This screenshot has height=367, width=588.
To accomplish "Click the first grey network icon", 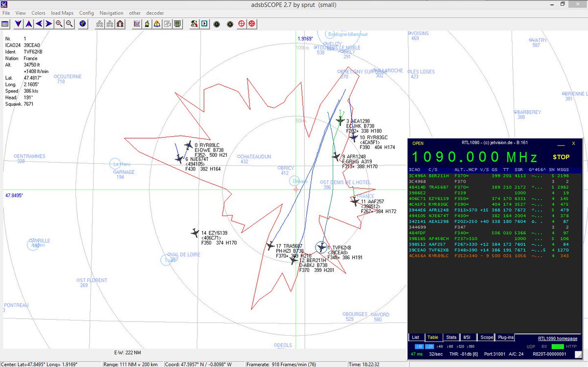I will click(99, 23).
